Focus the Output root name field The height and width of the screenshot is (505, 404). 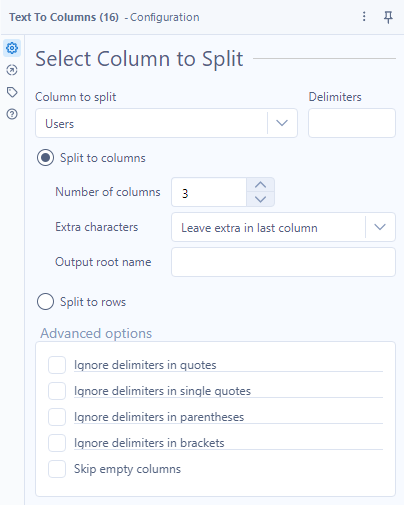point(283,262)
